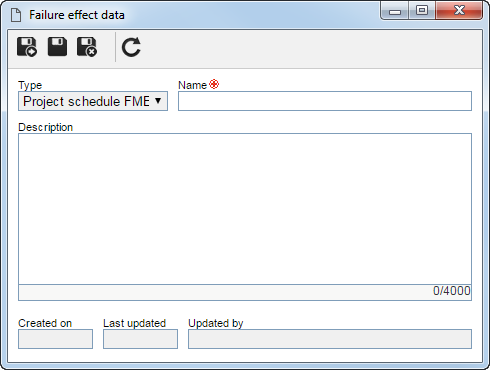Click the 0/4000 character counter
This screenshot has height=370, width=490.
coord(452,291)
